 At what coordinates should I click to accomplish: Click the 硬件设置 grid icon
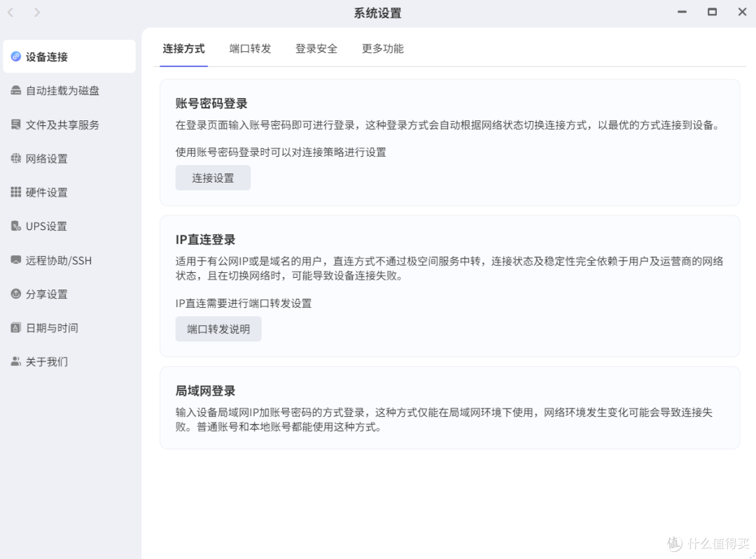(x=16, y=192)
